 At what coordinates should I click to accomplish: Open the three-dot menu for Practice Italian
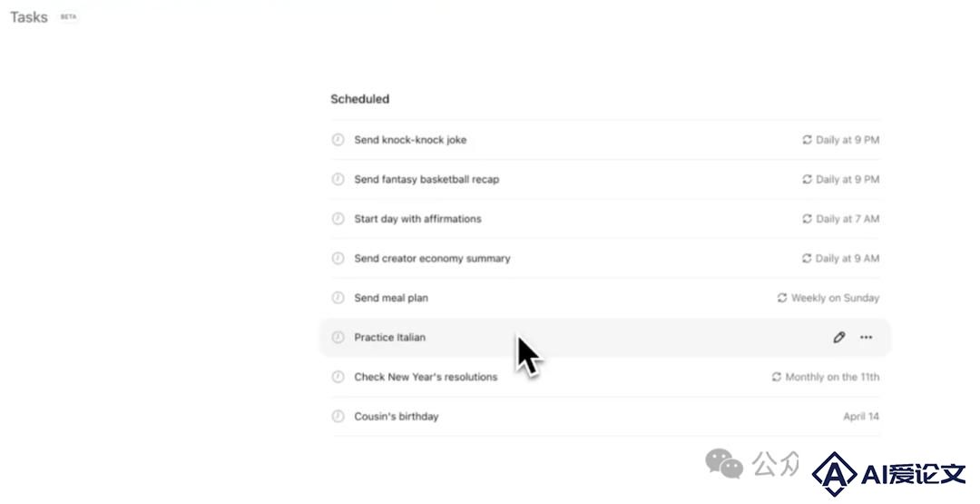866,338
